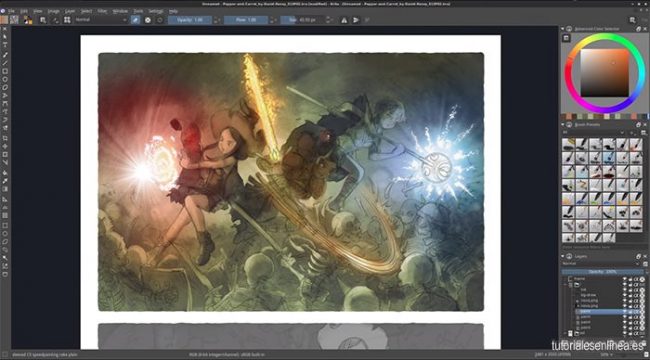Adjust the brush Size slider in the toolbar
Image resolution: width=650 pixels, height=360 pixels.
coord(302,20)
